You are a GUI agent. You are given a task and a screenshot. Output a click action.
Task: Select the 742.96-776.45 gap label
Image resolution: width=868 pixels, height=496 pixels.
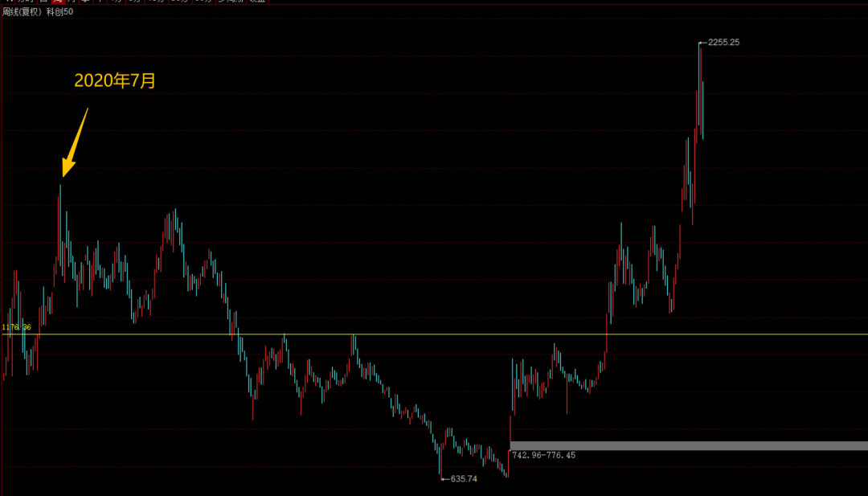pos(544,455)
